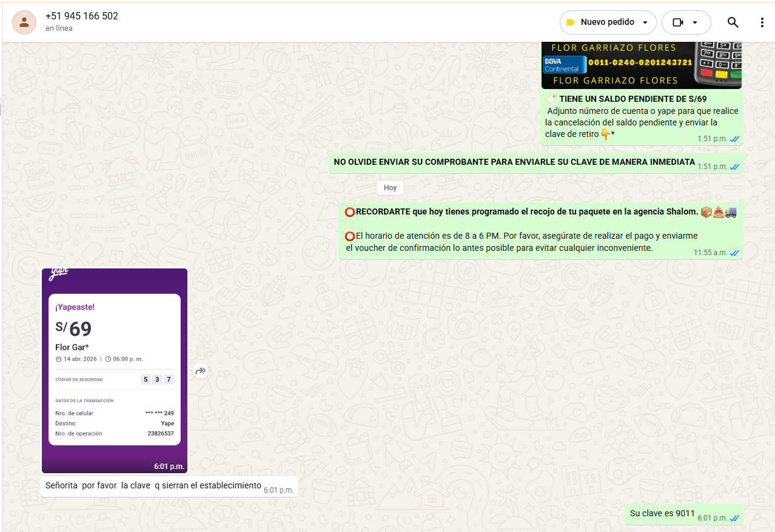Click the "Hoy" date chip
775x532 pixels.
(x=390, y=188)
